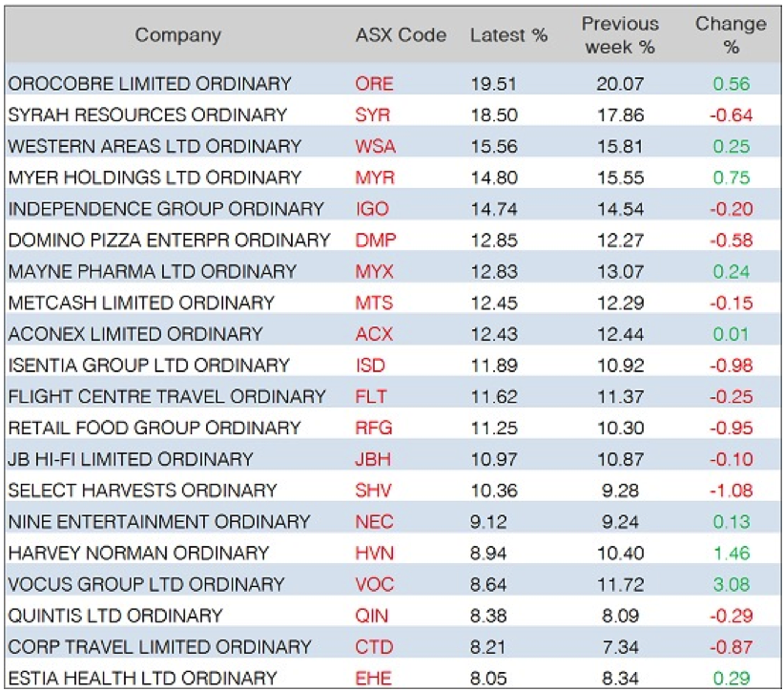Select the OROCOBRE LIMITED ORDINARY company name
Screen dimensions: 784x691
point(150,84)
